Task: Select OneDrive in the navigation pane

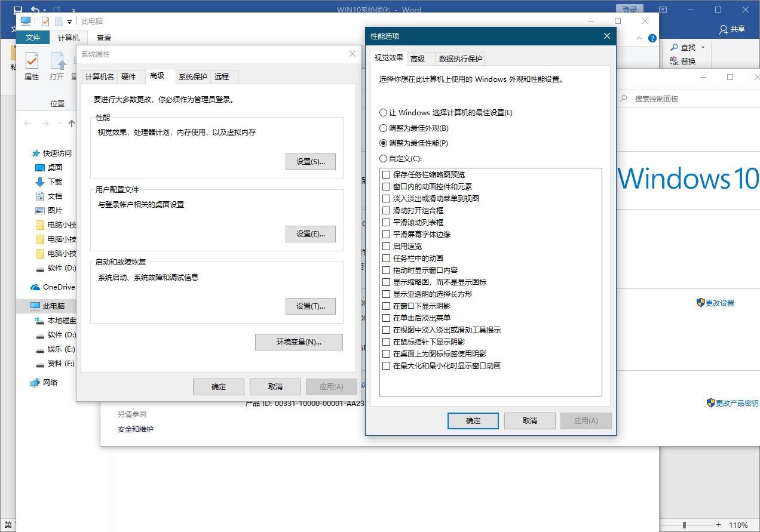Action: coord(53,287)
